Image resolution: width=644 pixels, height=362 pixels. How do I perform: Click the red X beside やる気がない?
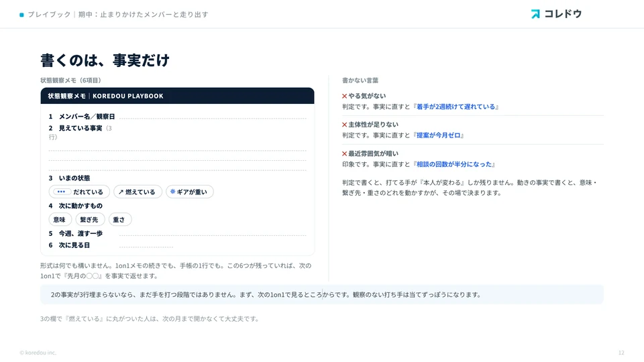345,96
